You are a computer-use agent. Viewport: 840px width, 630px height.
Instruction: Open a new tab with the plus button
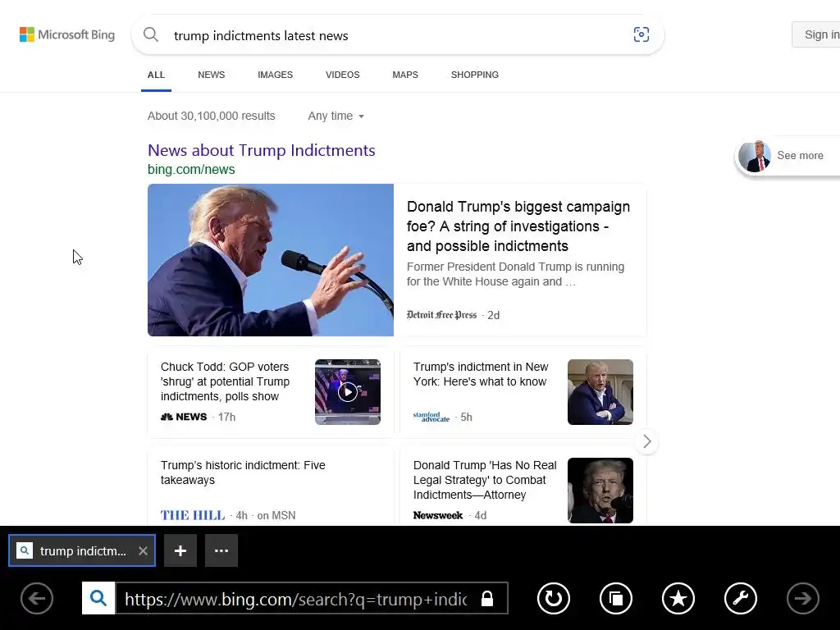(x=180, y=550)
